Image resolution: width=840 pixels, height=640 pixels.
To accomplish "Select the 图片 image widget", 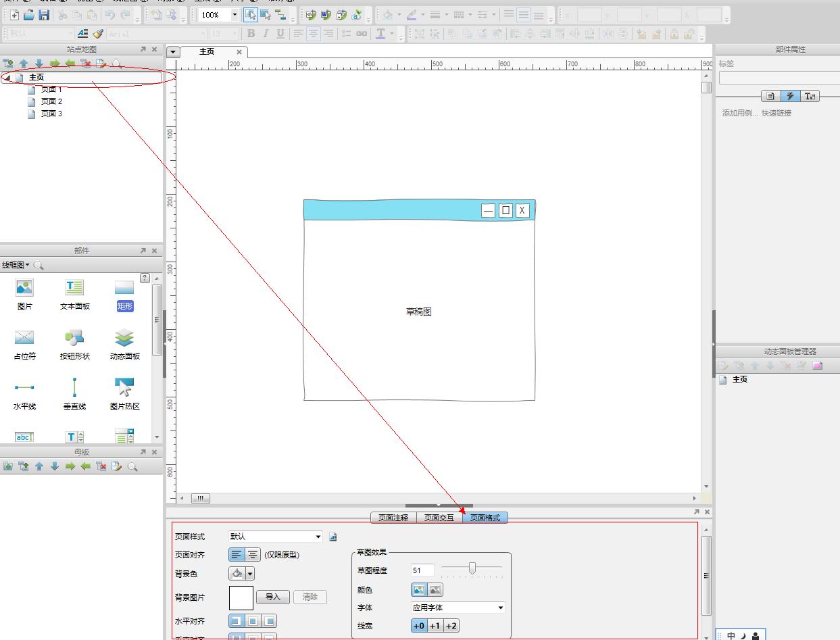I will (24, 295).
